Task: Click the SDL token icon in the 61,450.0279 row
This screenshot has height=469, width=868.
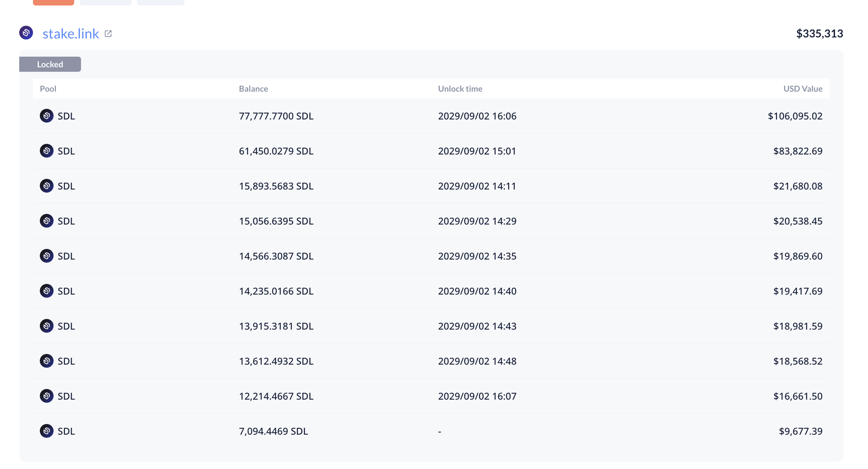Action: [47, 151]
